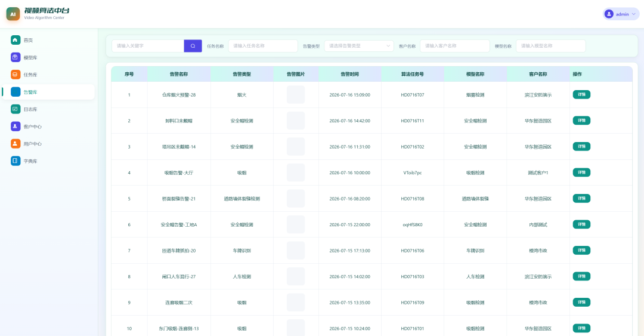The width and height of the screenshot is (644, 336).
Task: Click 详情 for 塔吊区未戴帽-14
Action: click(581, 146)
